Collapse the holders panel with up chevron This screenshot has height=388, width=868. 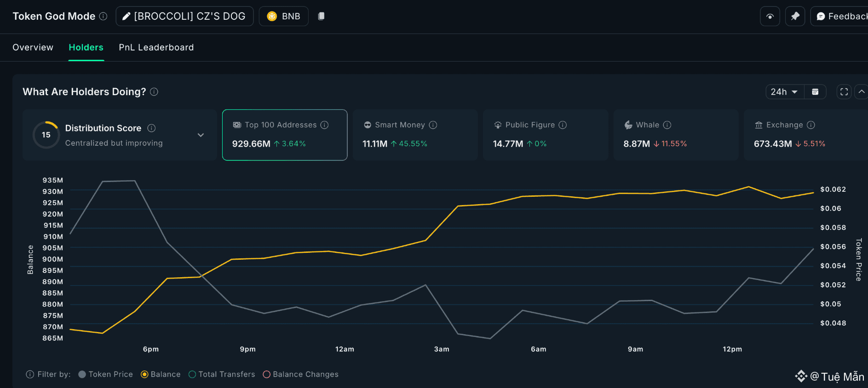point(861,92)
